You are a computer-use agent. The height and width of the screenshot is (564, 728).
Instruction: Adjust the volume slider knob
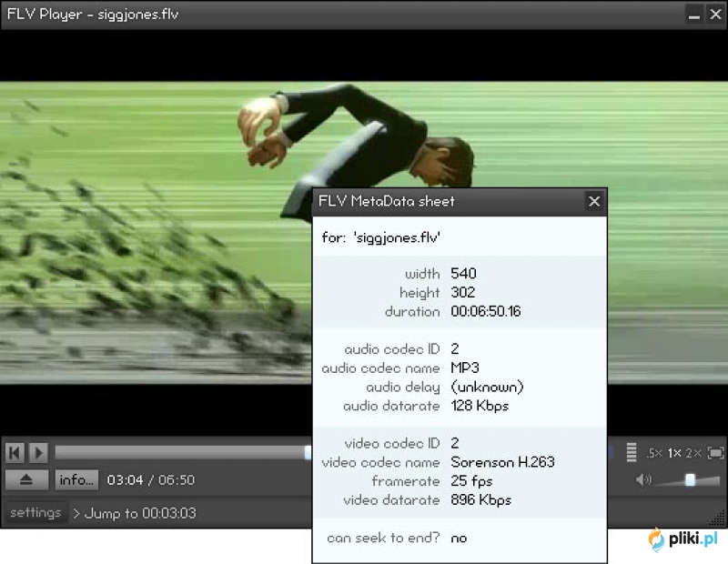690,479
